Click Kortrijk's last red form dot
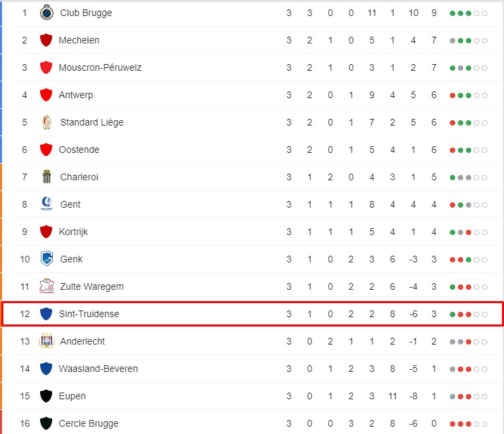The image size is (504, 434). point(469,232)
